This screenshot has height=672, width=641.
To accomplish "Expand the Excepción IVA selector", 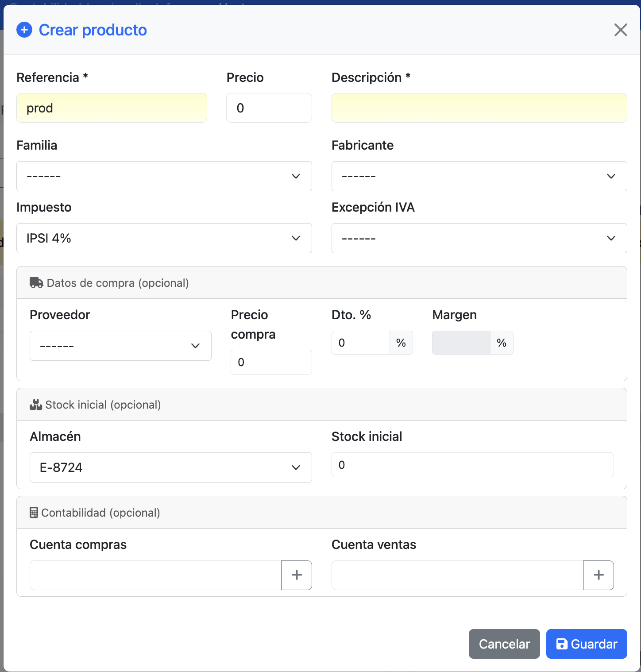I will pyautogui.click(x=479, y=238).
